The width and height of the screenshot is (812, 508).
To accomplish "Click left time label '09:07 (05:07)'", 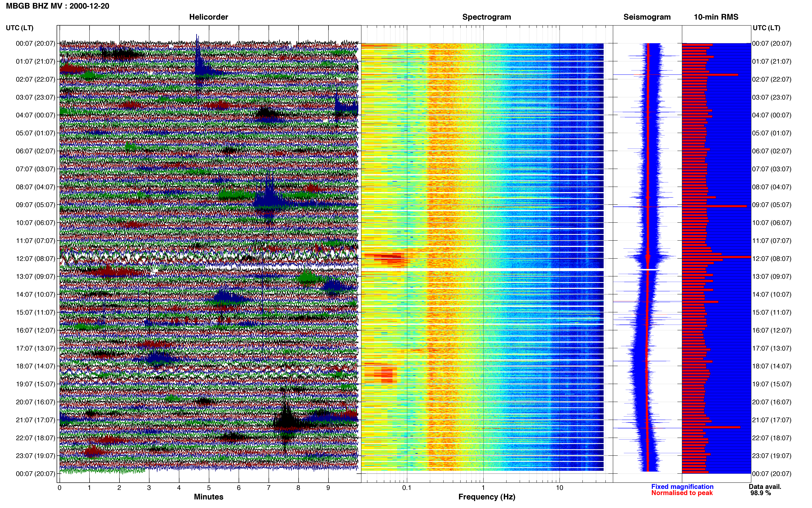I will 36,205.
